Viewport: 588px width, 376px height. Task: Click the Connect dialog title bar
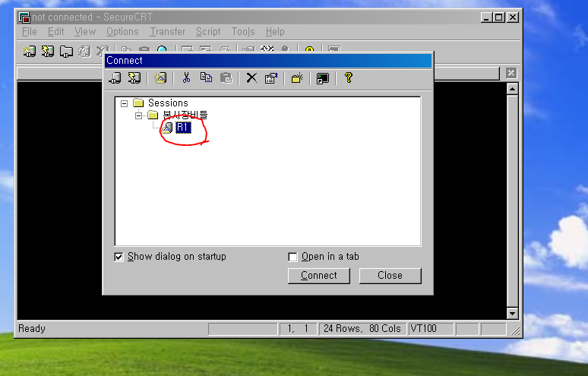(267, 60)
